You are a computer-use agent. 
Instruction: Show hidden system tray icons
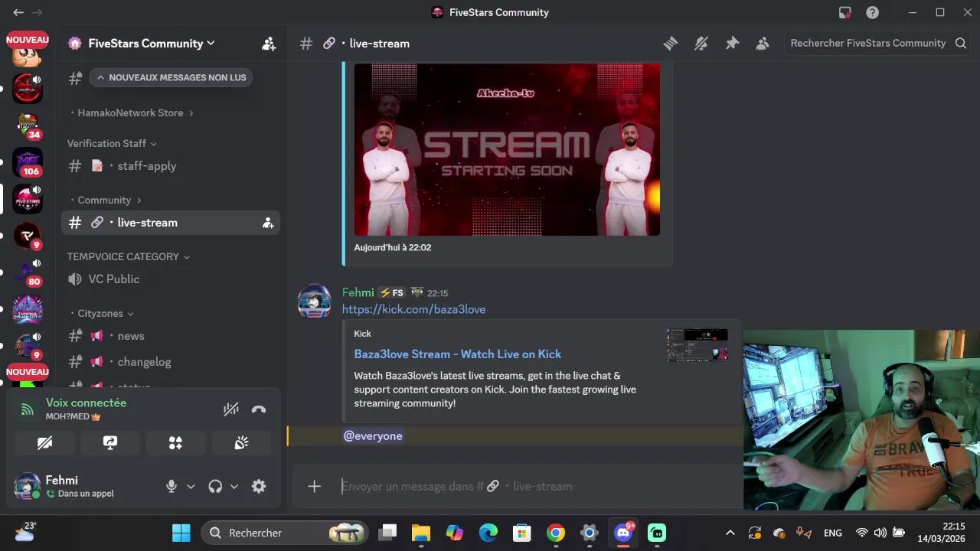[x=730, y=533]
